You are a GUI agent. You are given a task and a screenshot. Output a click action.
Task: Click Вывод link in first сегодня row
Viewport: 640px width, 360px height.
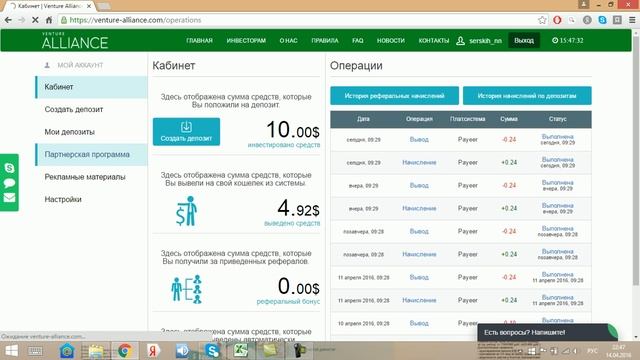coord(419,140)
